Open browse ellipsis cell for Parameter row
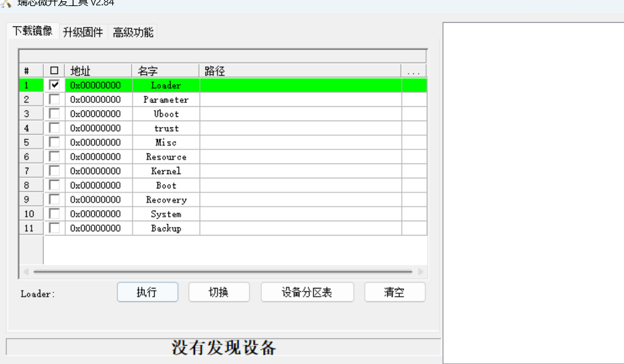Screen dimensions: 624x364 tap(414, 100)
